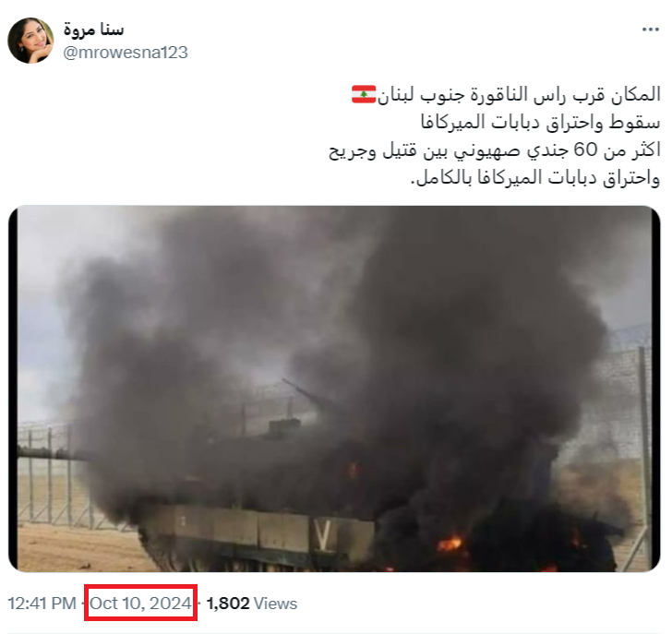
Task: Open the three-dot more options menu
Action: point(650,30)
